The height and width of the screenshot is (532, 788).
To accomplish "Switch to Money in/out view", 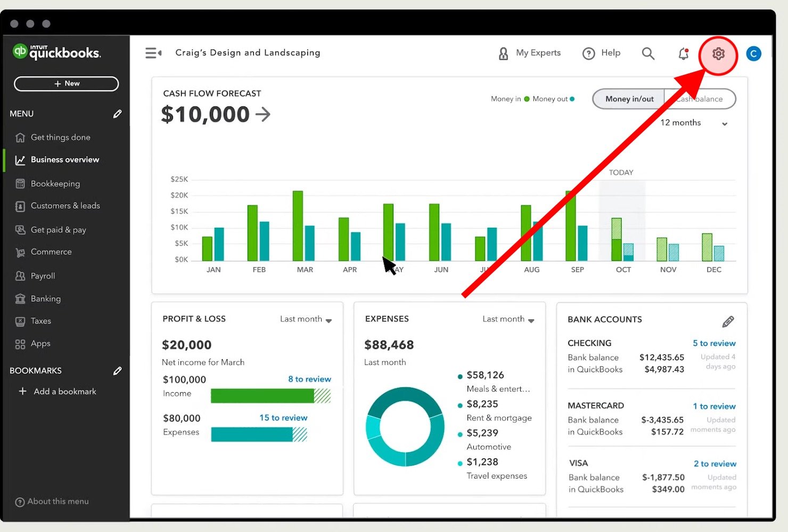I will [x=629, y=99].
